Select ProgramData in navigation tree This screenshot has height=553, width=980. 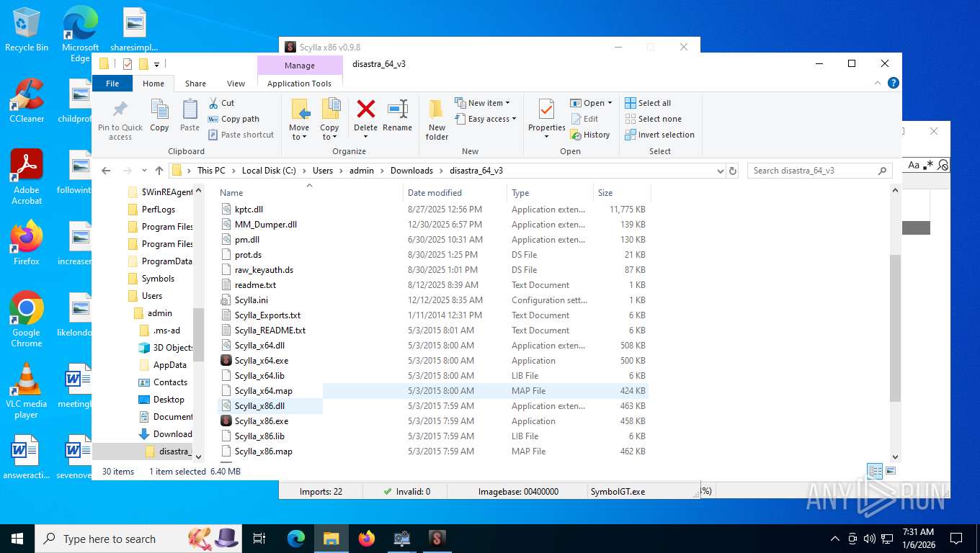(166, 261)
